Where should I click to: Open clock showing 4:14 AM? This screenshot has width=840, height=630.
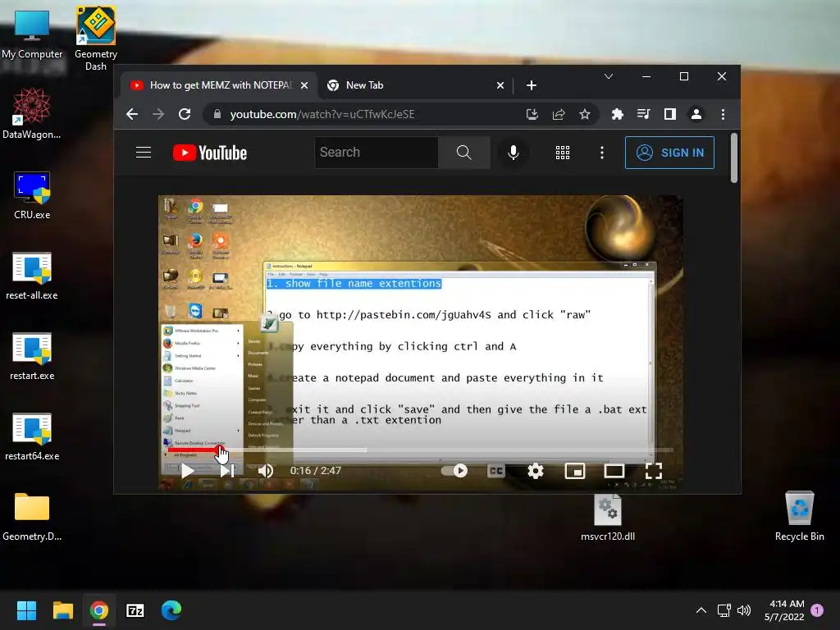pos(784,610)
